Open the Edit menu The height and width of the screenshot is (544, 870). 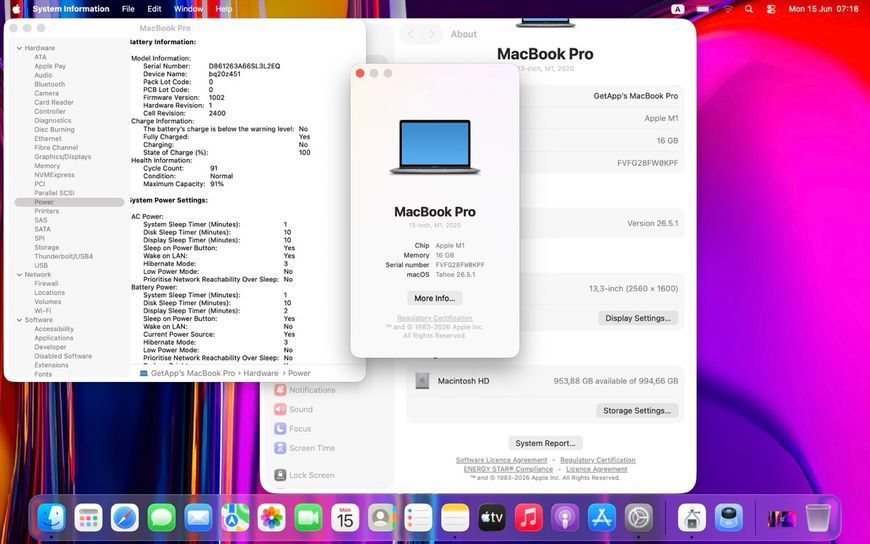[154, 9]
